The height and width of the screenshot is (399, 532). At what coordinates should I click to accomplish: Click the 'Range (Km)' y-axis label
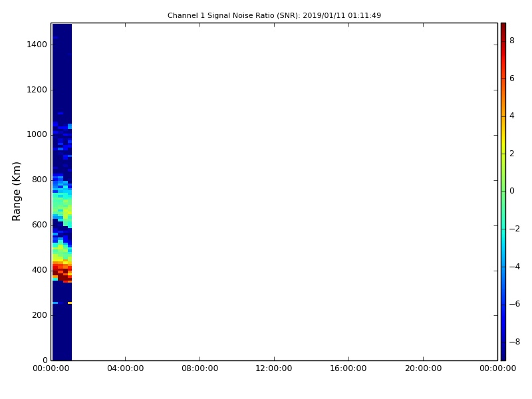16,192
